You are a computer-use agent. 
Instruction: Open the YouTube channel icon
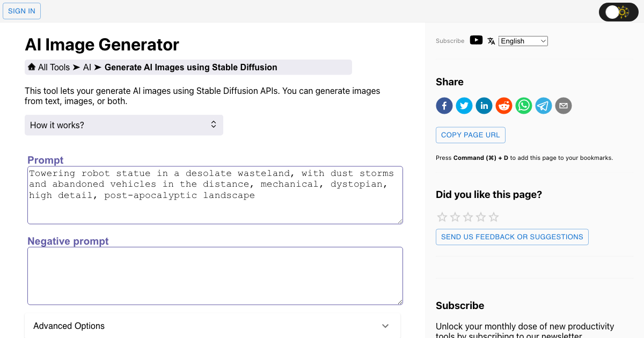pyautogui.click(x=476, y=40)
